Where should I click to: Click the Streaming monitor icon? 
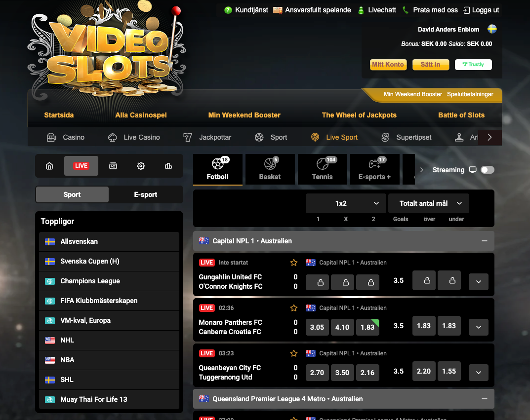(x=473, y=170)
